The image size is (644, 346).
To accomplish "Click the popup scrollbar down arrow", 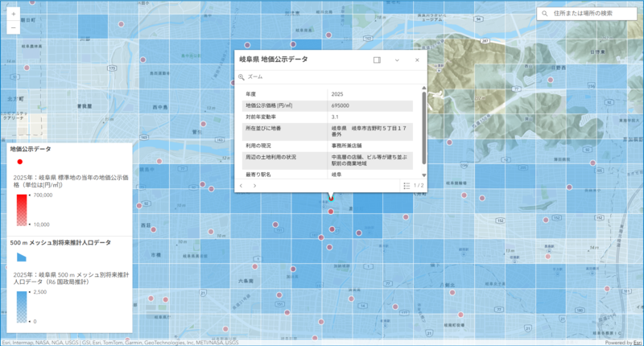I will [x=424, y=175].
